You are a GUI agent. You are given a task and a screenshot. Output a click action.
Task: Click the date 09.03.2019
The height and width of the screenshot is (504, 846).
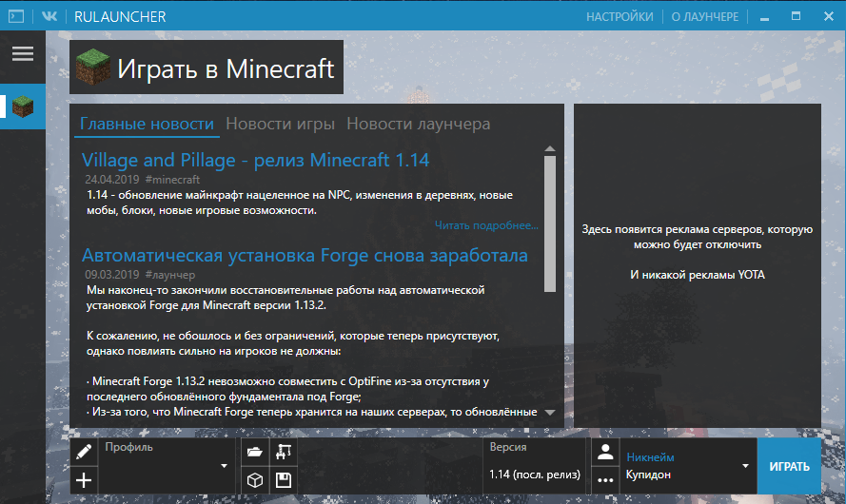tap(111, 275)
